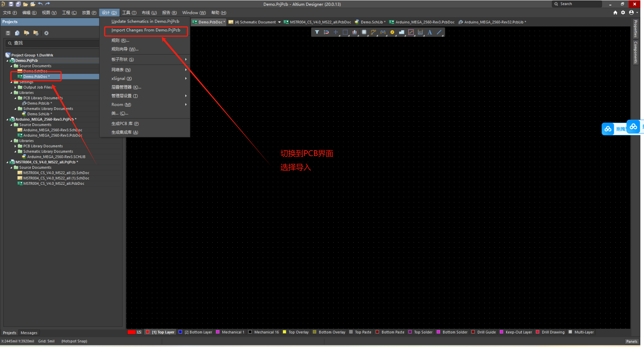Click Import Changes From Demo.PrjPcb
Screen dimensions: 644x347
(x=146, y=30)
